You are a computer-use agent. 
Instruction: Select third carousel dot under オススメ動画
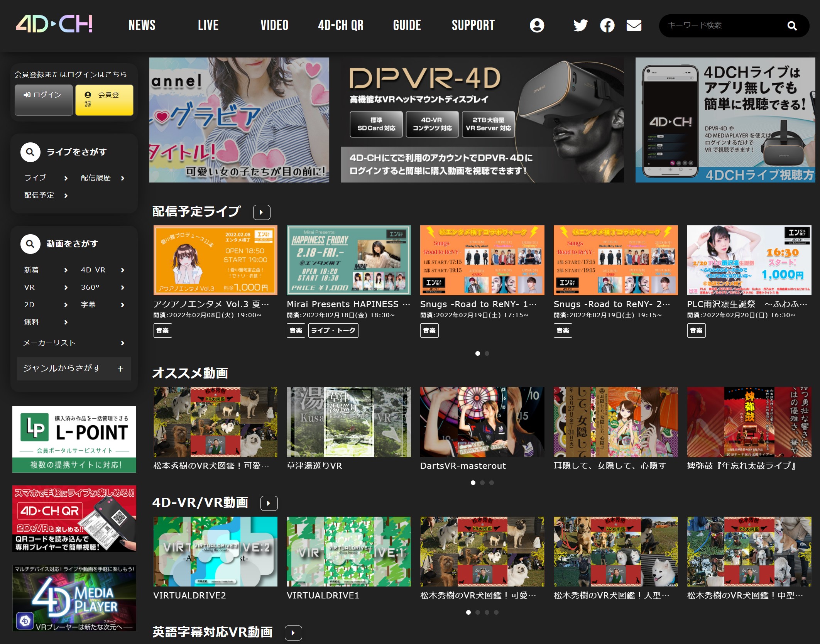pos(492,483)
